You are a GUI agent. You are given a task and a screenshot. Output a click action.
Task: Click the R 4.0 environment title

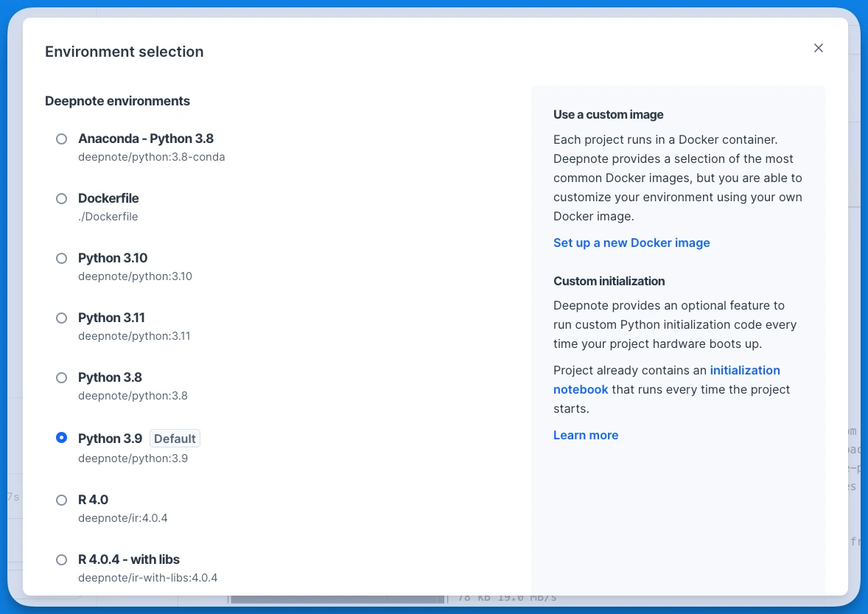[x=93, y=500]
